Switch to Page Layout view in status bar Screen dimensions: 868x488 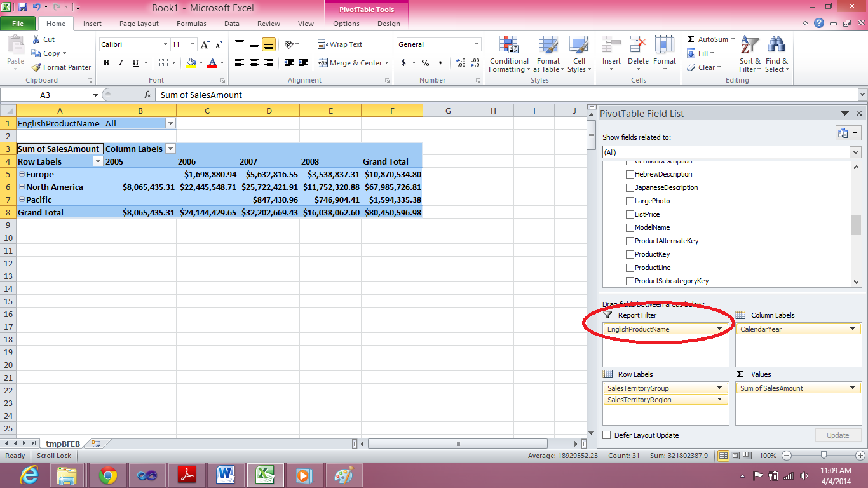(735, 456)
